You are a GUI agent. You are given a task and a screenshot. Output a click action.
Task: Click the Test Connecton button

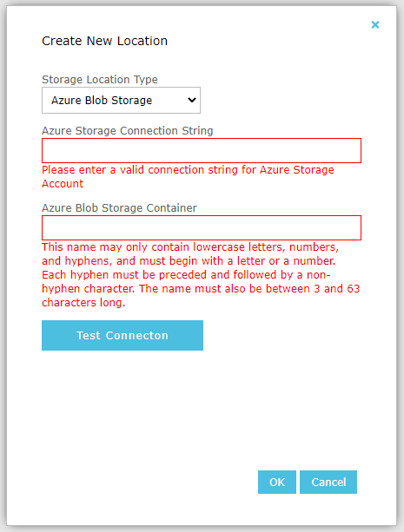pos(123,335)
